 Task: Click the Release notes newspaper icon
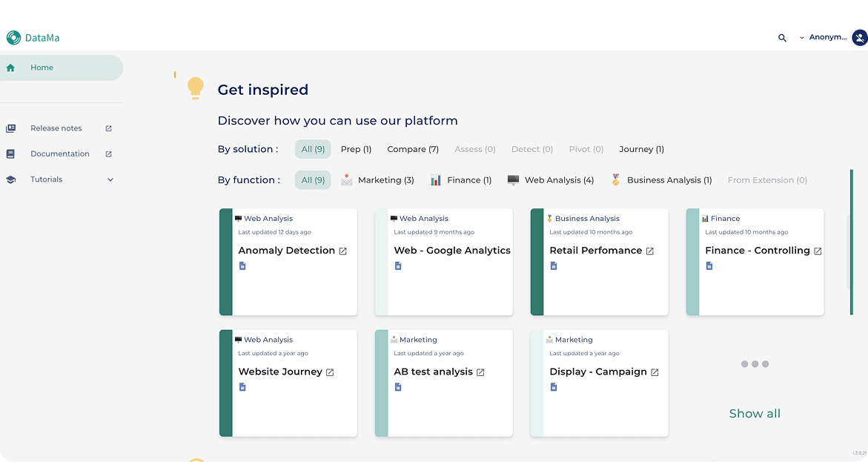click(x=10, y=128)
